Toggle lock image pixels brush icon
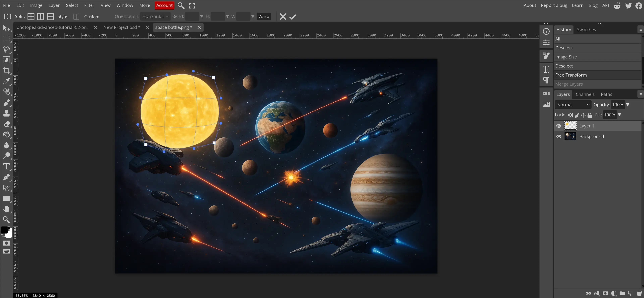 pos(577,115)
